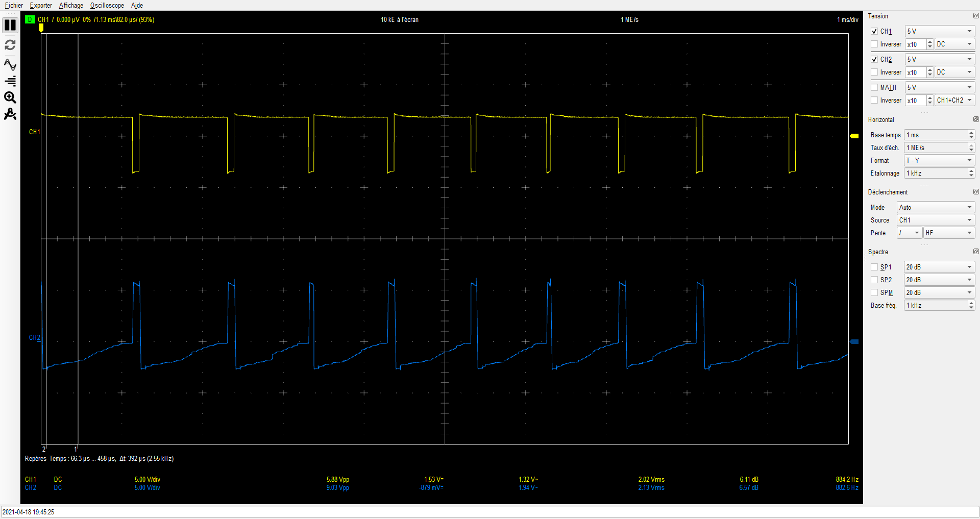Open the CH1+CH2 math mode dropdown

coord(954,101)
